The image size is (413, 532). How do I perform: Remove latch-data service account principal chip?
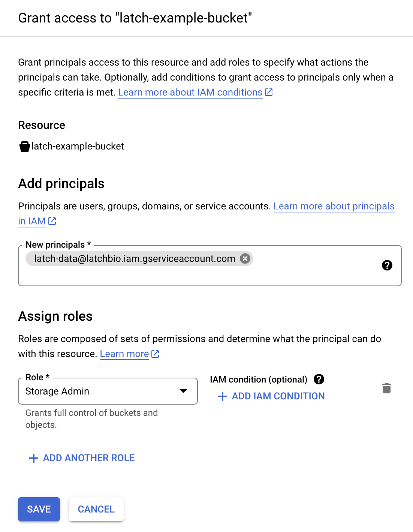[245, 259]
